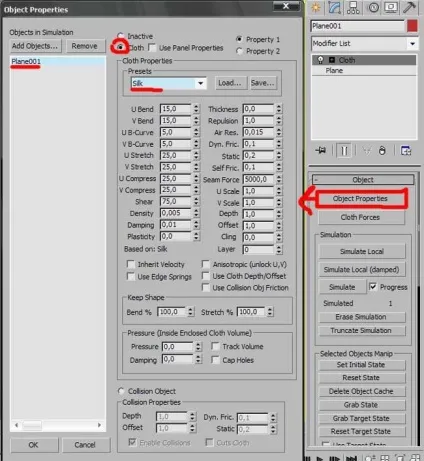Enable Use Edge Springs checkbox
This screenshot has width=424, height=461.
(x=131, y=276)
